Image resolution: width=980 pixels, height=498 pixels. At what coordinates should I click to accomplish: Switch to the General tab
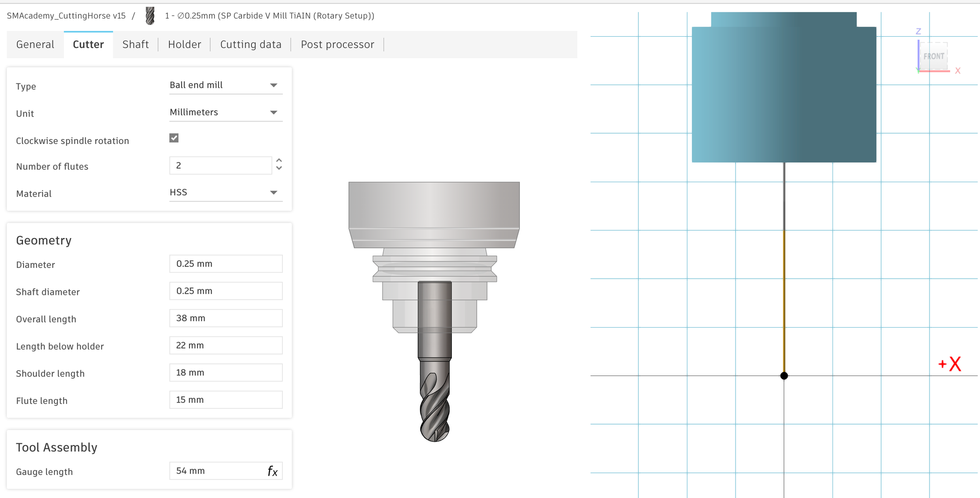click(x=35, y=45)
